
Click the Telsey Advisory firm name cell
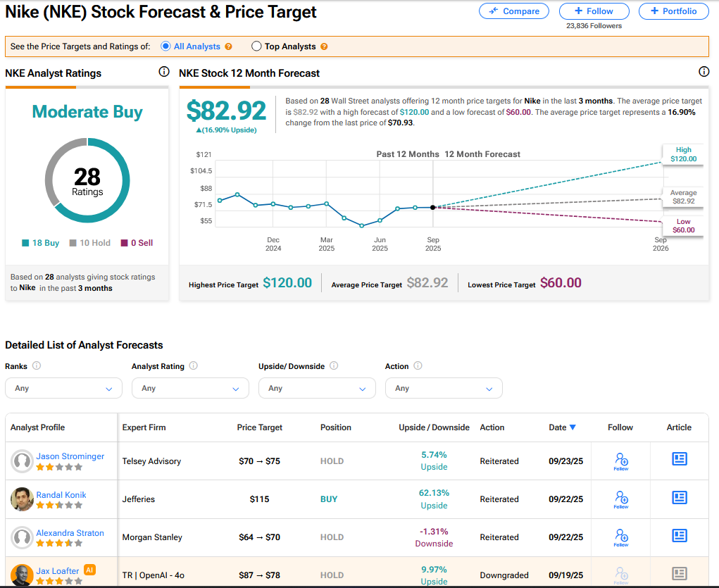point(151,461)
